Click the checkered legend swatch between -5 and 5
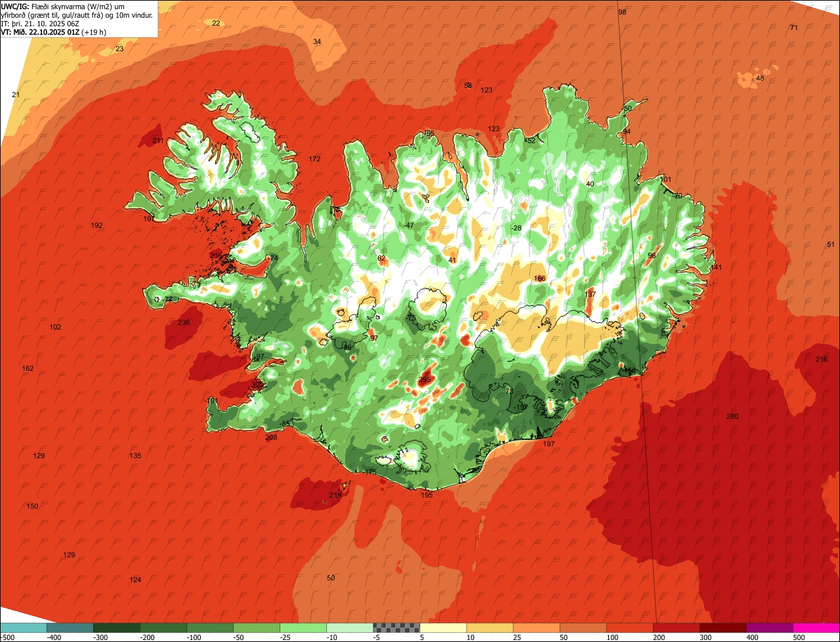Viewport: 840px width, 642px height. pyautogui.click(x=396, y=628)
